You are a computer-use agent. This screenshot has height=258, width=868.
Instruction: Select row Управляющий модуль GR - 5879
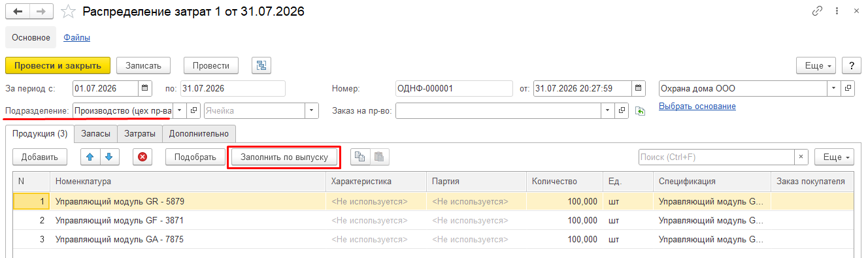[434, 201]
